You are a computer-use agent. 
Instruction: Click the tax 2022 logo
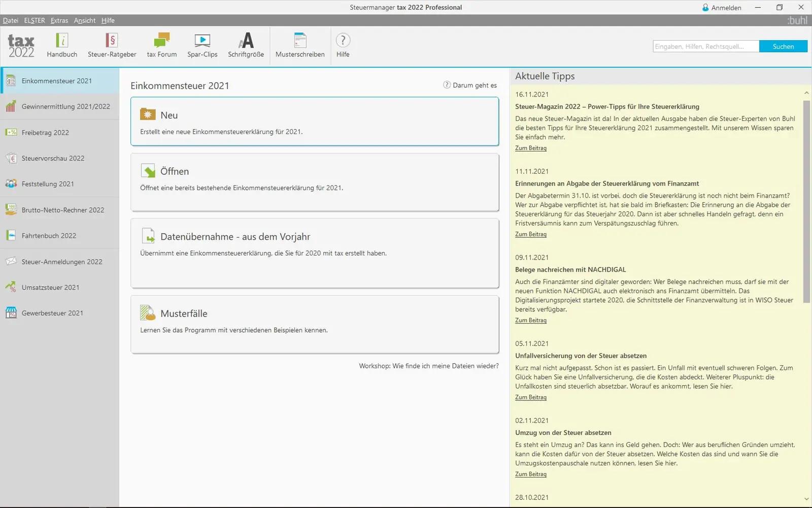[x=21, y=46]
